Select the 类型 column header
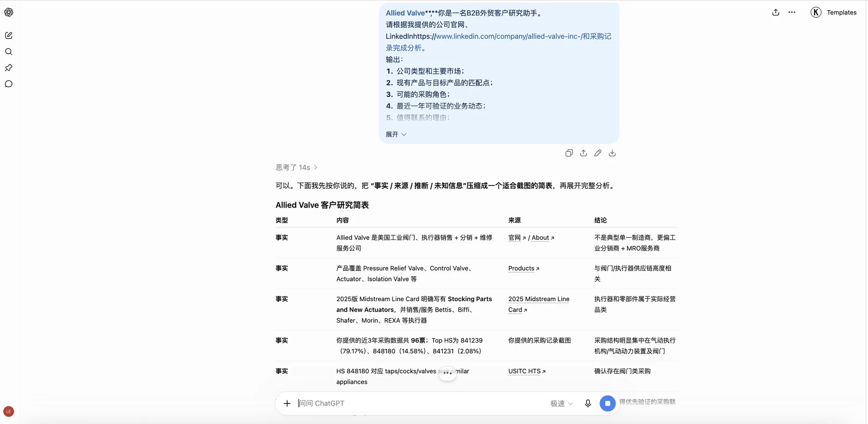Image resolution: width=868 pixels, height=424 pixels. (x=282, y=220)
